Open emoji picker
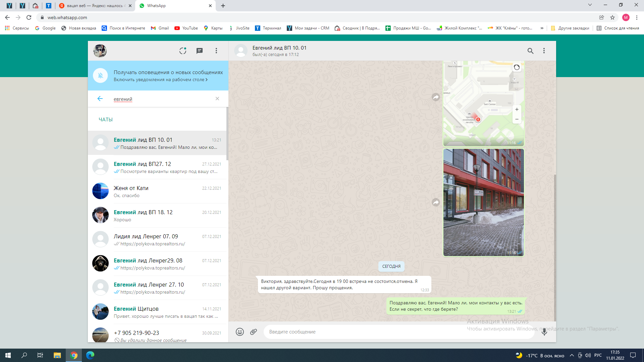This screenshot has height=362, width=644. tap(239, 332)
